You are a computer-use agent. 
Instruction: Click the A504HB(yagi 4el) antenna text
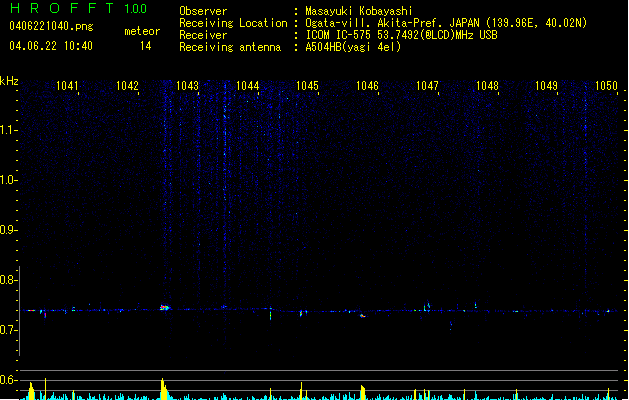coord(353,47)
